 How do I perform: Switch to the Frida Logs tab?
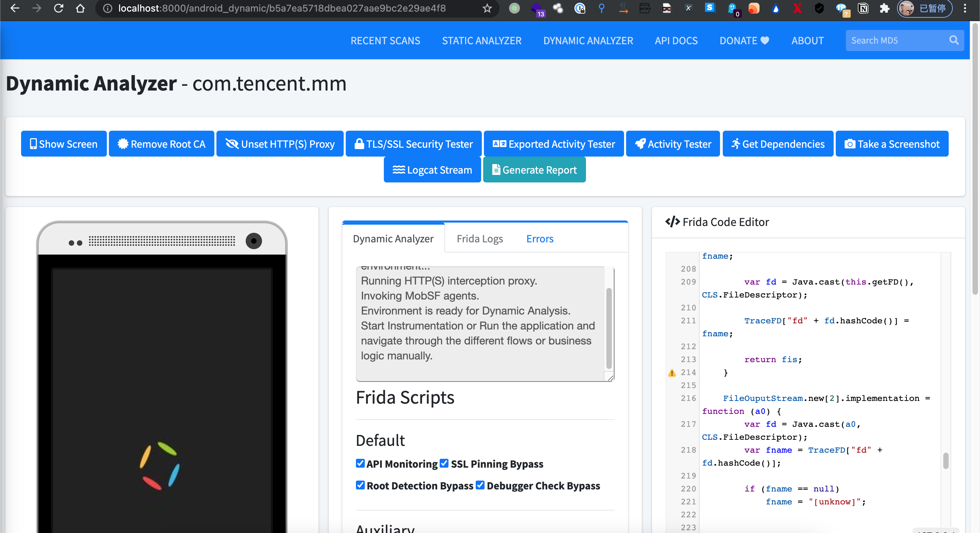[x=480, y=239]
